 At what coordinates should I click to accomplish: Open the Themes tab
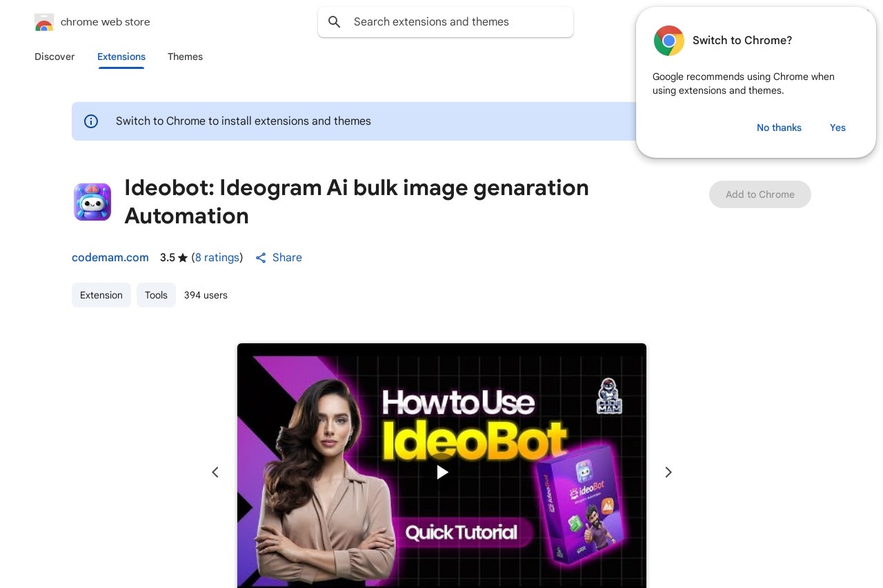[185, 57]
